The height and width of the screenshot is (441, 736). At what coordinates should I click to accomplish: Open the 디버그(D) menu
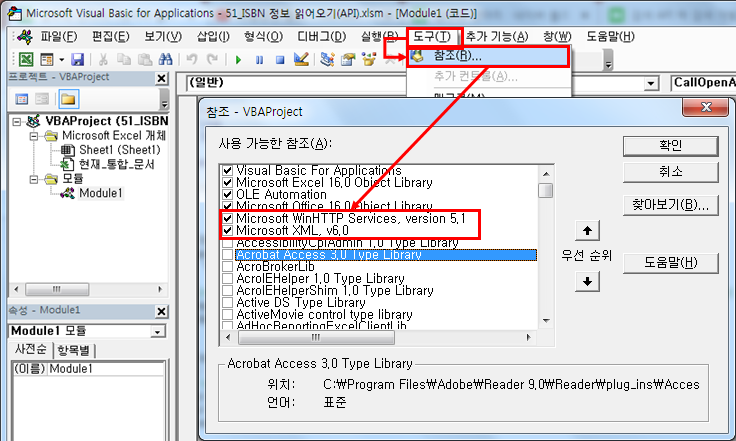(x=322, y=37)
